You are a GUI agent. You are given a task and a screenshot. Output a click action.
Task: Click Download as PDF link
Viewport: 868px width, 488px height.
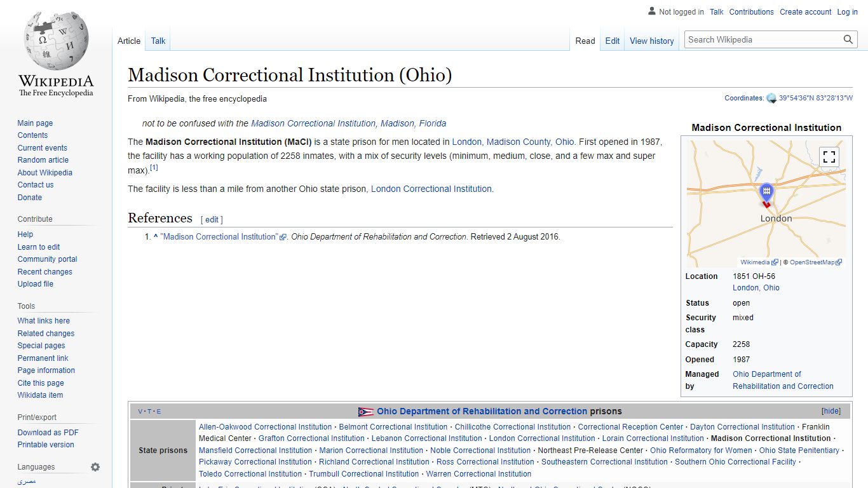pos(48,433)
